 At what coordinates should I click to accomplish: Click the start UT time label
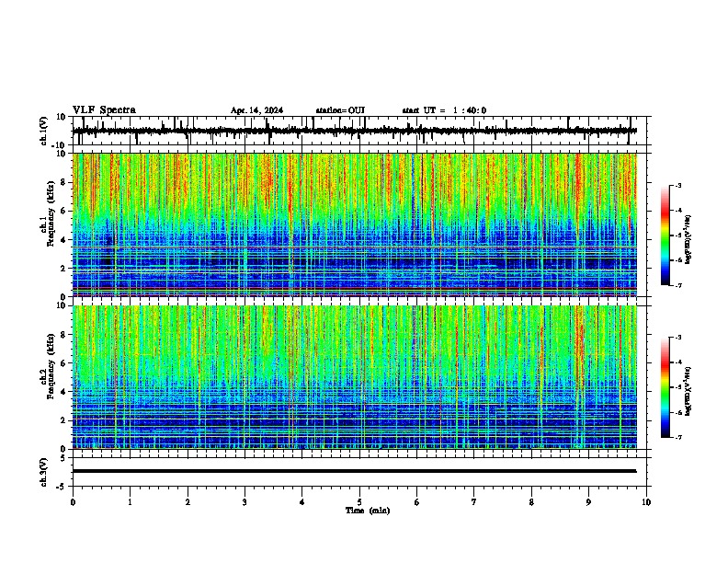tap(444, 110)
